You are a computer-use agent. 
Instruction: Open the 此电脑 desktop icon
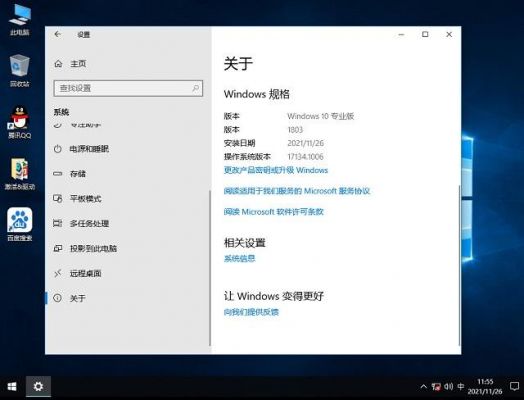20,19
